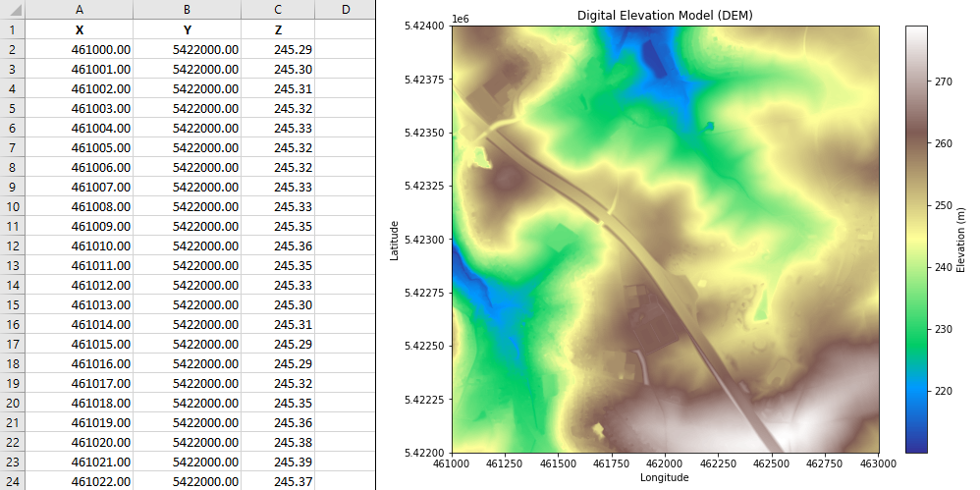Select row 1 header number
This screenshot has height=490, width=980.
[12, 29]
